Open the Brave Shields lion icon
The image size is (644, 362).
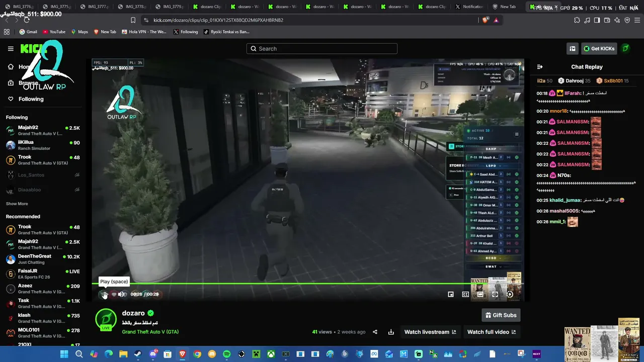485,20
